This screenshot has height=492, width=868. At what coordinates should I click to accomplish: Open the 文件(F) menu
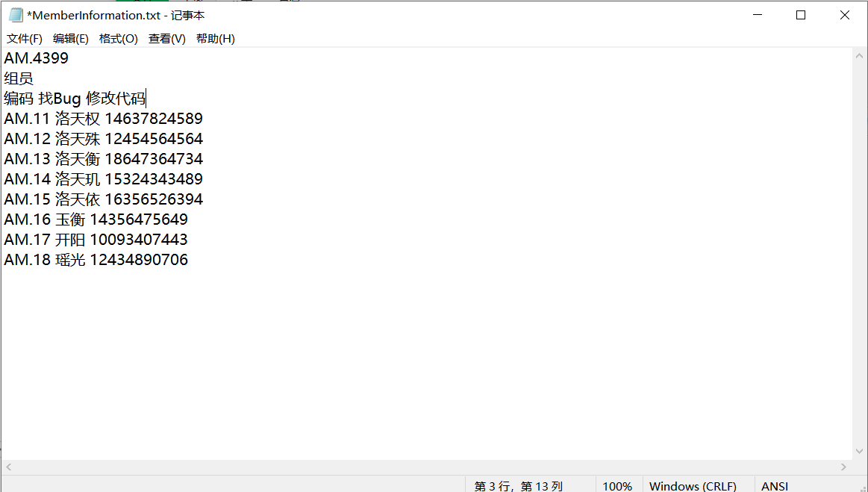(x=25, y=39)
